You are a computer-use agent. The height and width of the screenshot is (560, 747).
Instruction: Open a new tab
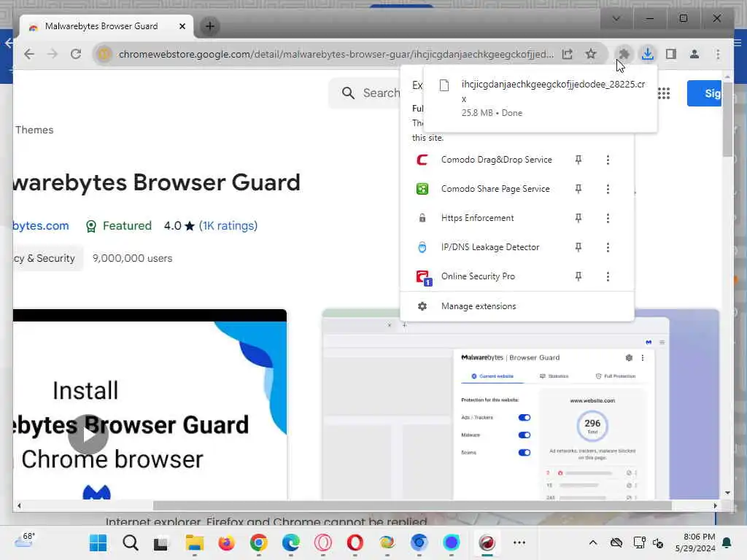click(x=209, y=26)
